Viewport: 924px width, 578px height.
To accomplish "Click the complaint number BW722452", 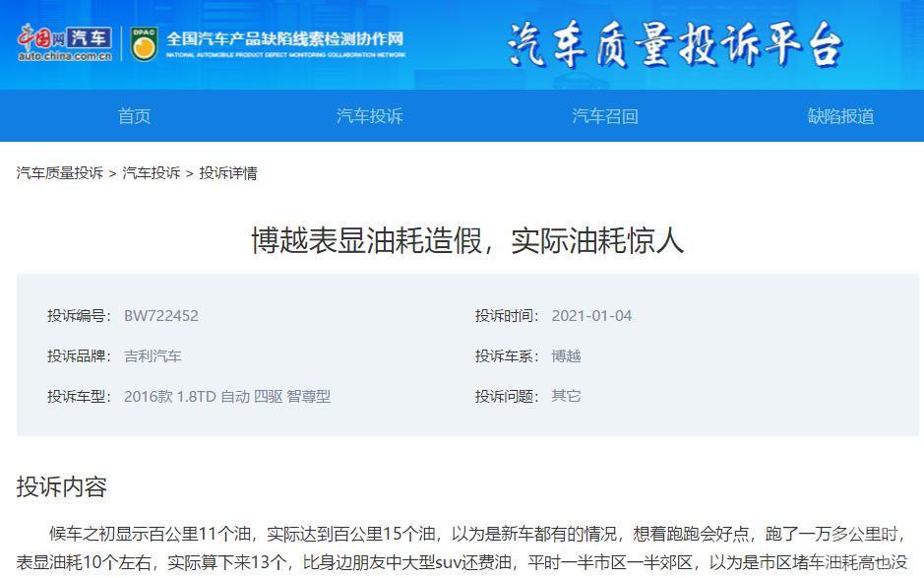I will (160, 316).
